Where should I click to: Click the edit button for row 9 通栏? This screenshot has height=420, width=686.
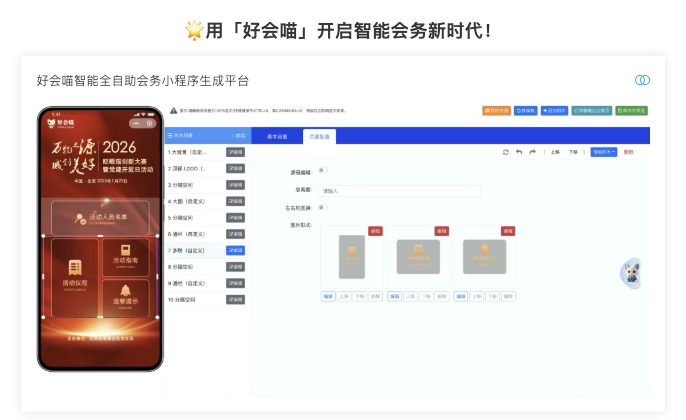point(235,283)
